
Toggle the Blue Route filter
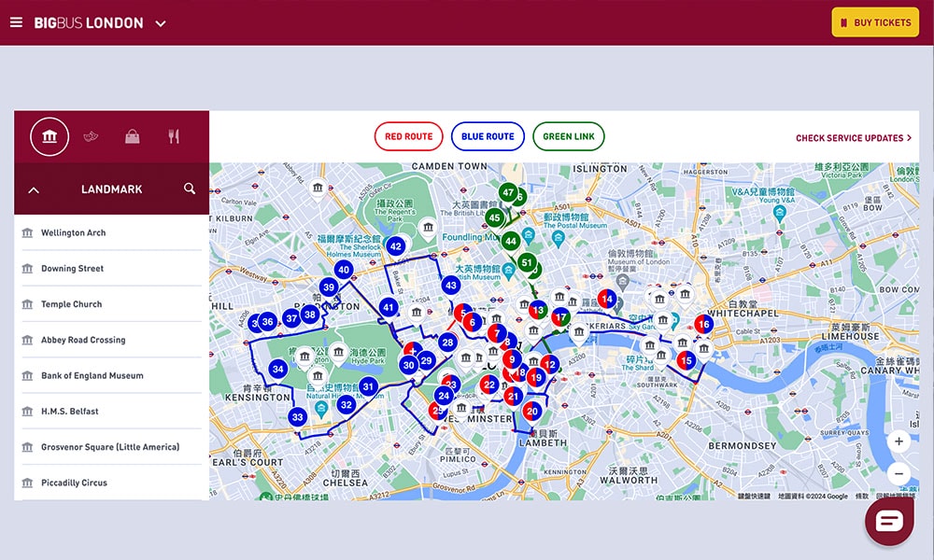pos(488,136)
